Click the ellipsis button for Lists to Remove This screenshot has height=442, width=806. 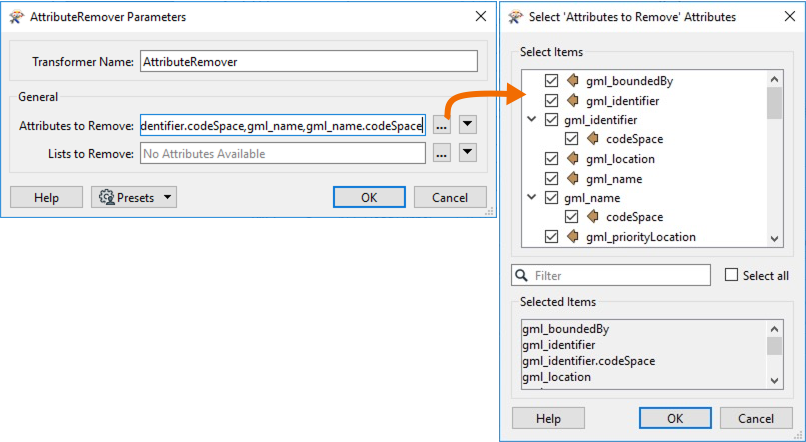tap(442, 152)
